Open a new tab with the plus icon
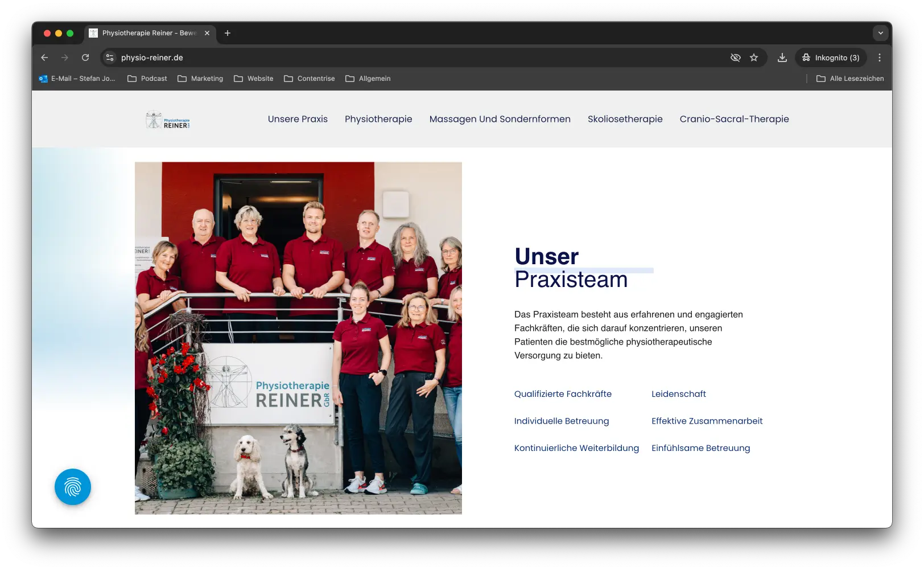 click(x=228, y=33)
